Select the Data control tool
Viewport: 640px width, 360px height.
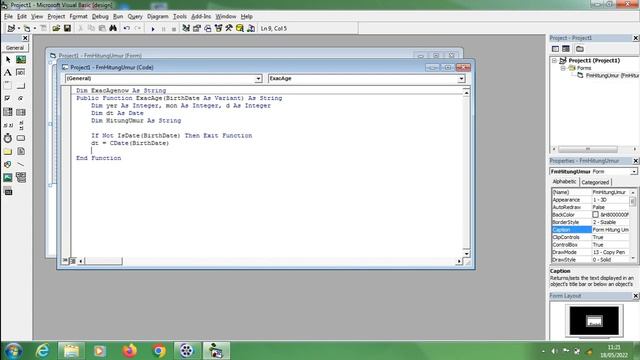point(21,177)
